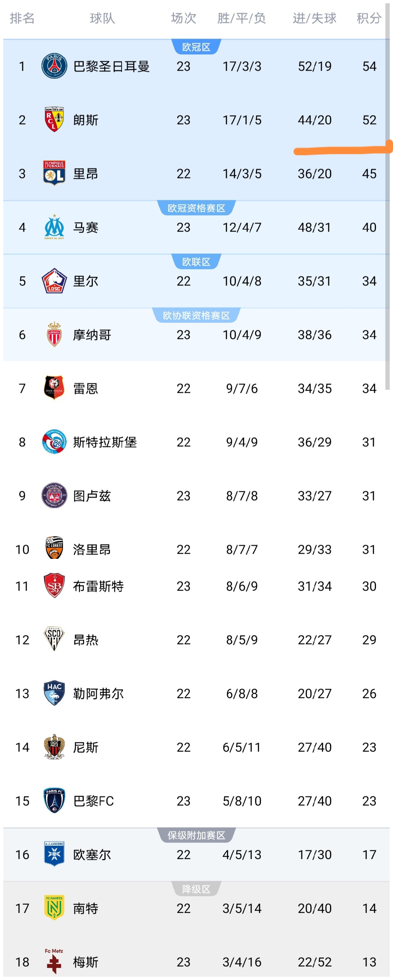The width and height of the screenshot is (393, 980).
Task: Click the LOSC Lille logo
Action: click(54, 281)
